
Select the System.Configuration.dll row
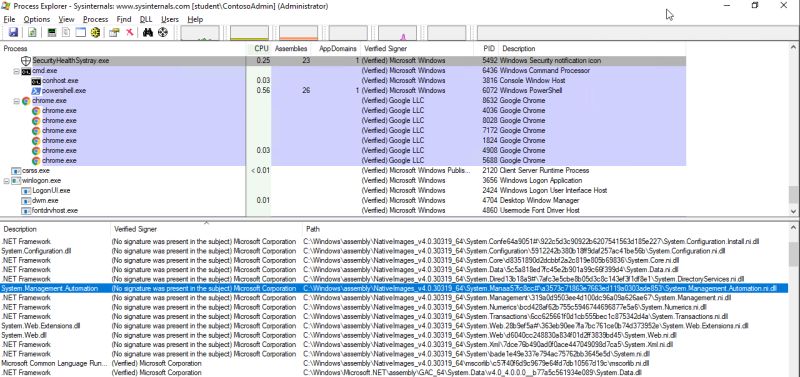394,251
